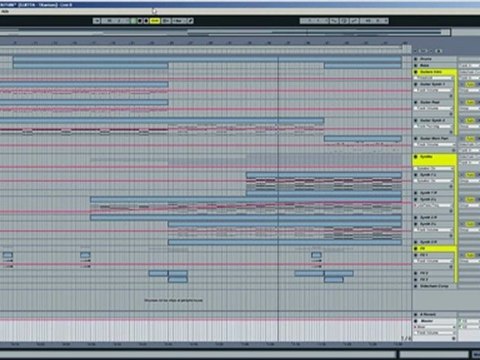The image size is (480, 360).
Task: Select the Guitar Warm Pad clip
Action: point(363,138)
